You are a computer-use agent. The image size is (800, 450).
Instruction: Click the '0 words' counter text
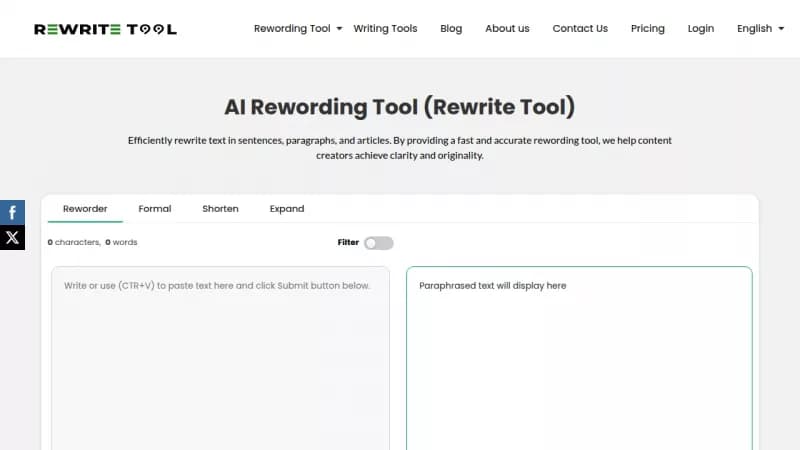121,242
